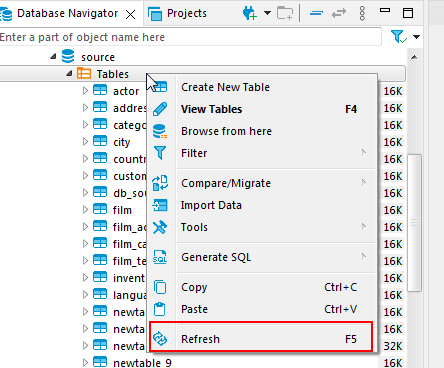Select the Tables folder icon

pos(84,73)
